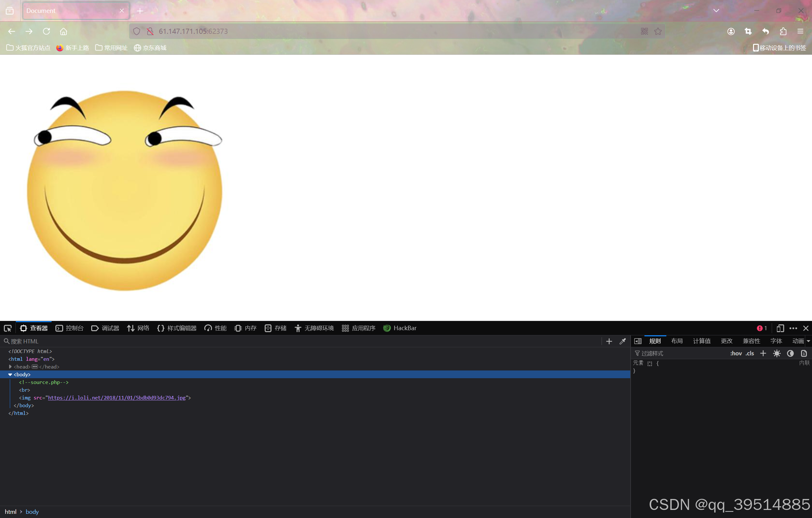The image size is (812, 518).
Task: Reload the current page
Action: coord(46,31)
